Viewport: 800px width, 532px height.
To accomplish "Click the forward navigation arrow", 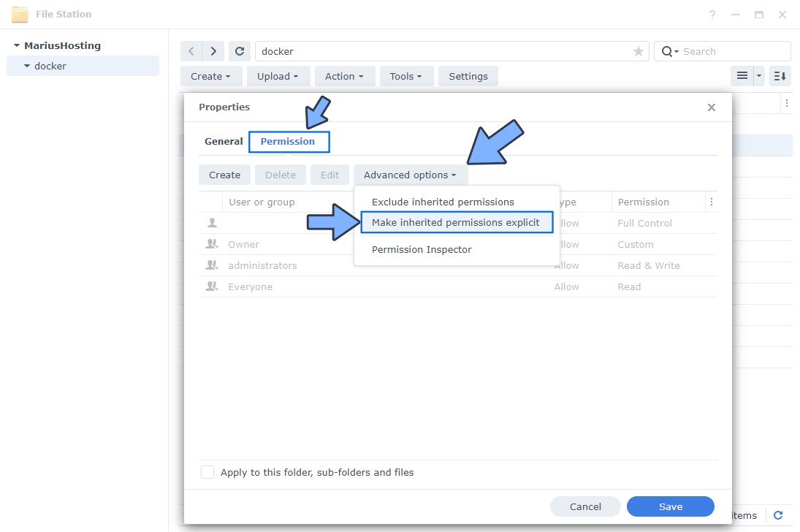I will pos(213,50).
